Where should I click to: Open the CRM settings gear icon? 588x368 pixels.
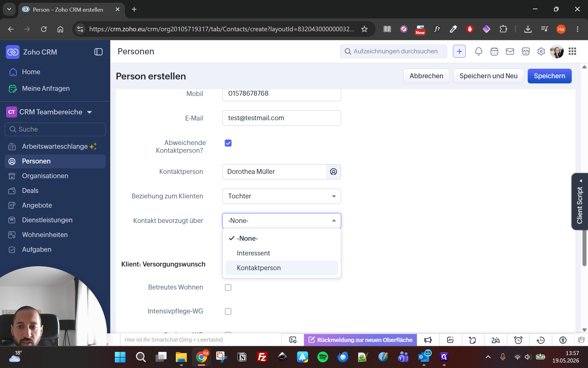(x=541, y=51)
